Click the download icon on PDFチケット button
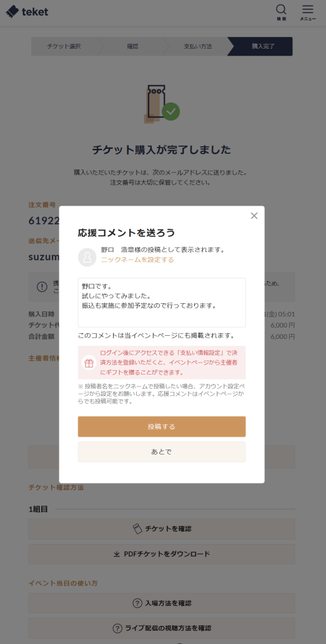The height and width of the screenshot is (644, 326). pos(116,554)
